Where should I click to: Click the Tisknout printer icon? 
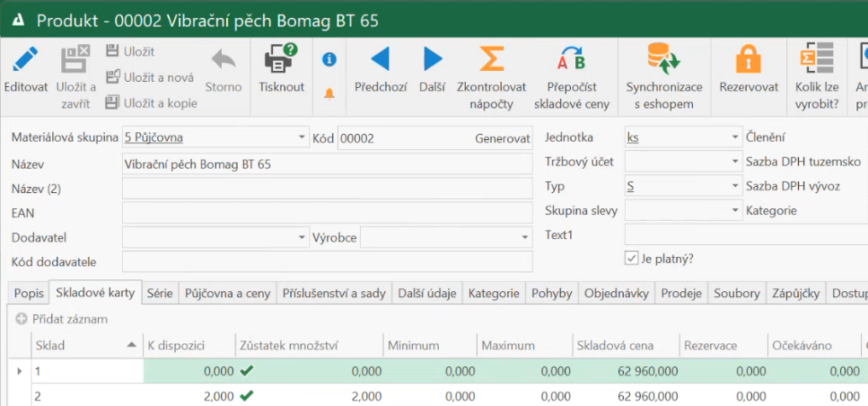281,58
